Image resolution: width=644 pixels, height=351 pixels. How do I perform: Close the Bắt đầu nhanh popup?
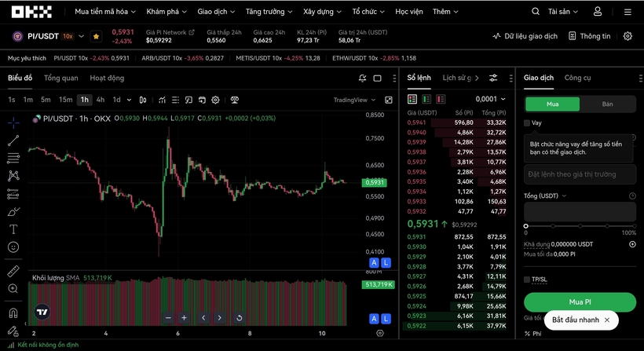point(607,320)
